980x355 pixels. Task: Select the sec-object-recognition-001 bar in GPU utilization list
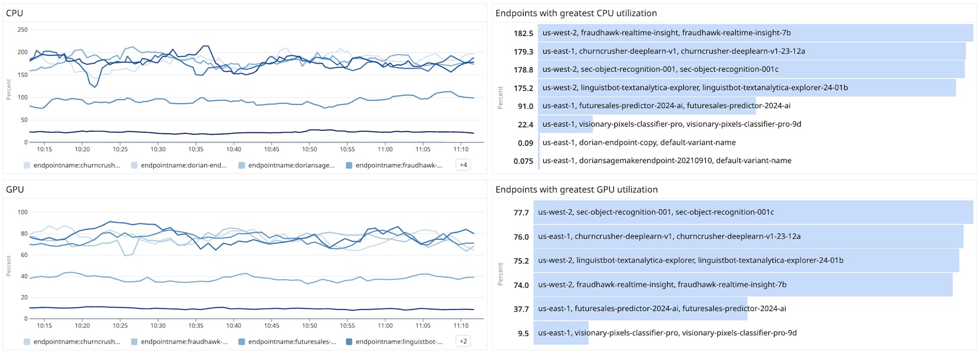click(x=753, y=212)
